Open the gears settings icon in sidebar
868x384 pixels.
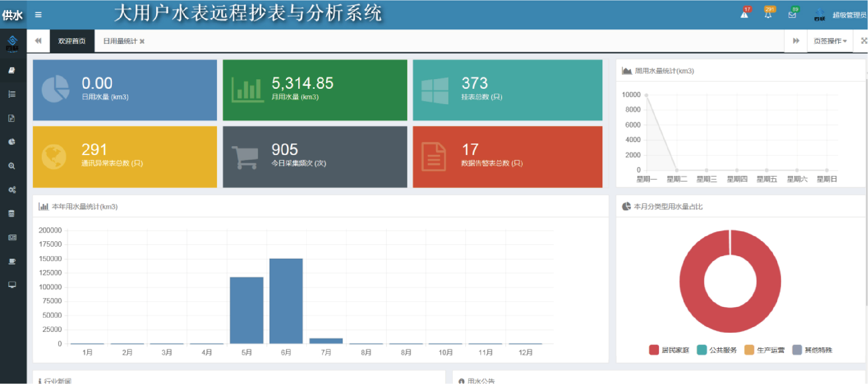coord(12,190)
